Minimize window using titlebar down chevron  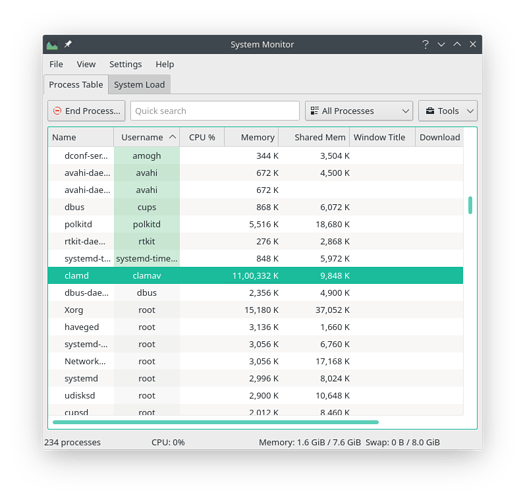441,44
